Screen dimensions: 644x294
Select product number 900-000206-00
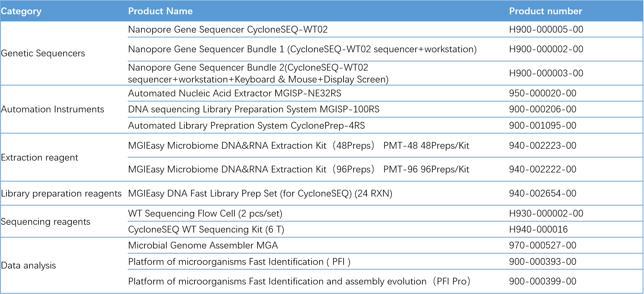point(543,109)
